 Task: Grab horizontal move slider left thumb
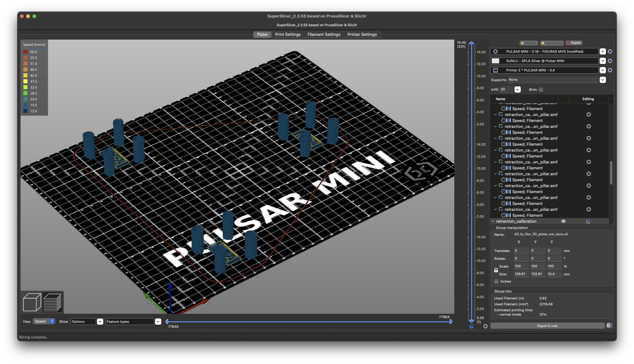tap(167, 322)
